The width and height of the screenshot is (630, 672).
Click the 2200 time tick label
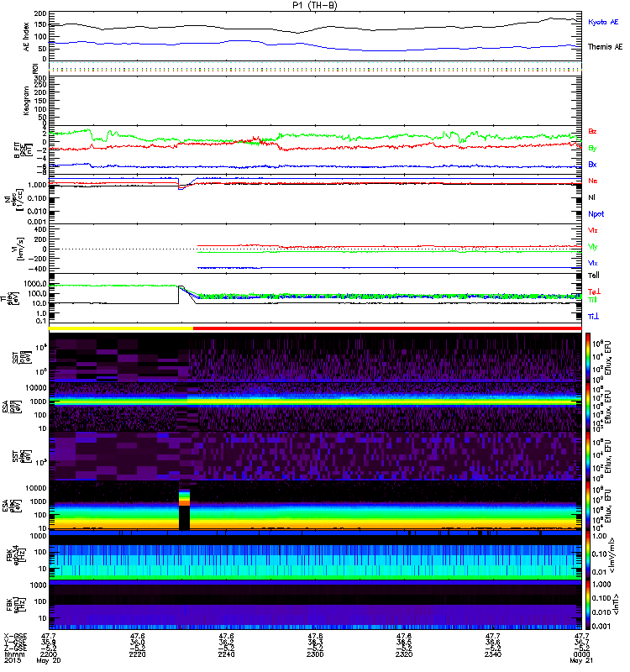(x=49, y=654)
